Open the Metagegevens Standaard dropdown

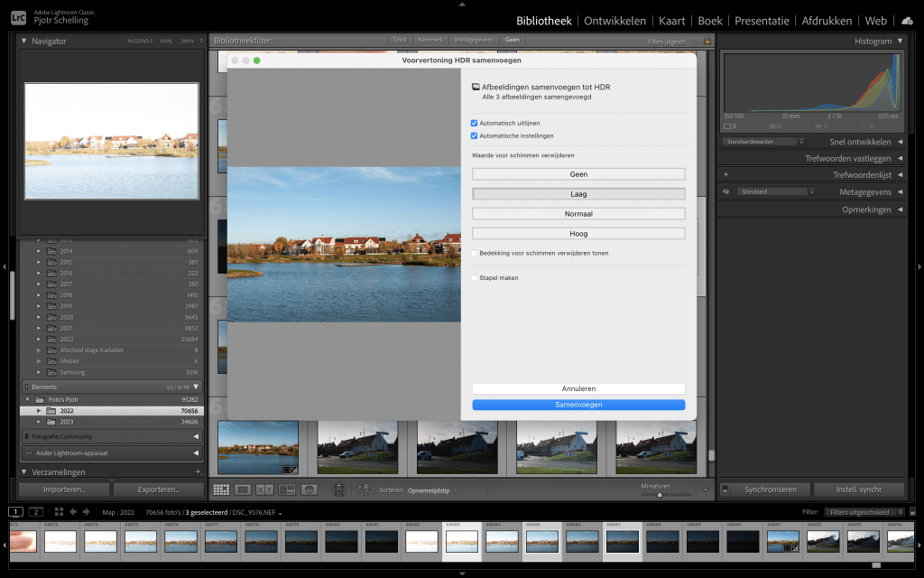coord(776,191)
